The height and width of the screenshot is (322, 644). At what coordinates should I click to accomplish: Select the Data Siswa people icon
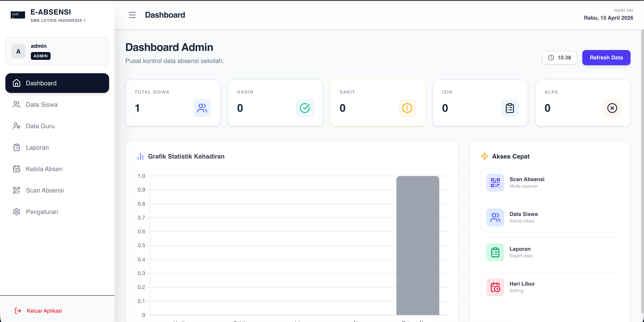(17, 105)
